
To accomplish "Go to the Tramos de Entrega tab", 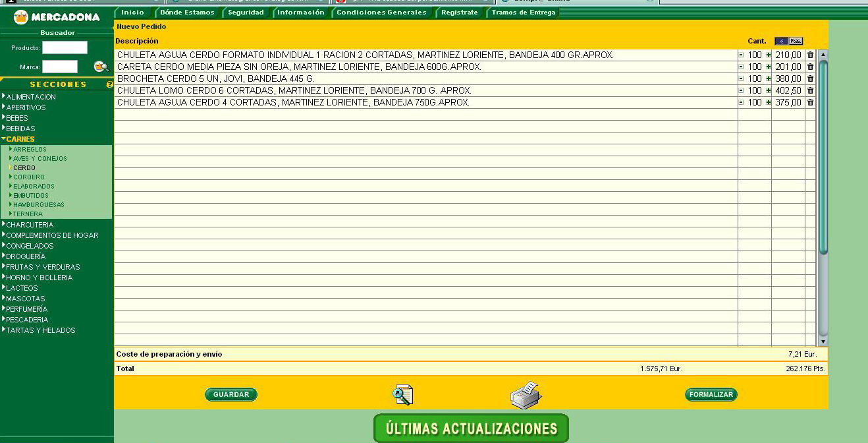I will tap(523, 13).
